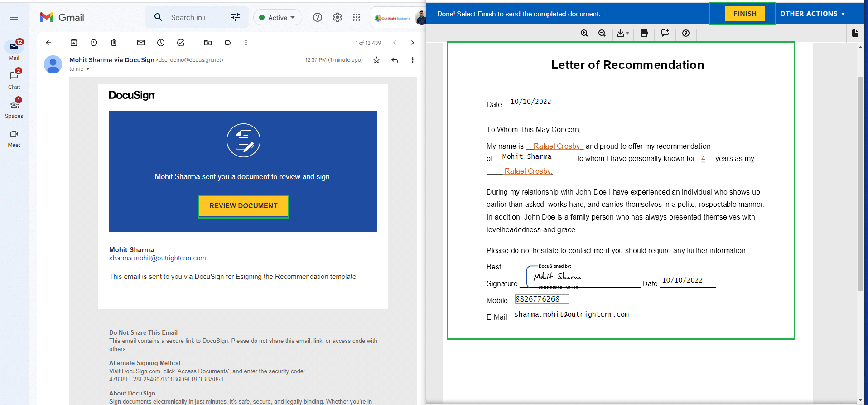
Task: Delete this email
Action: point(114,43)
